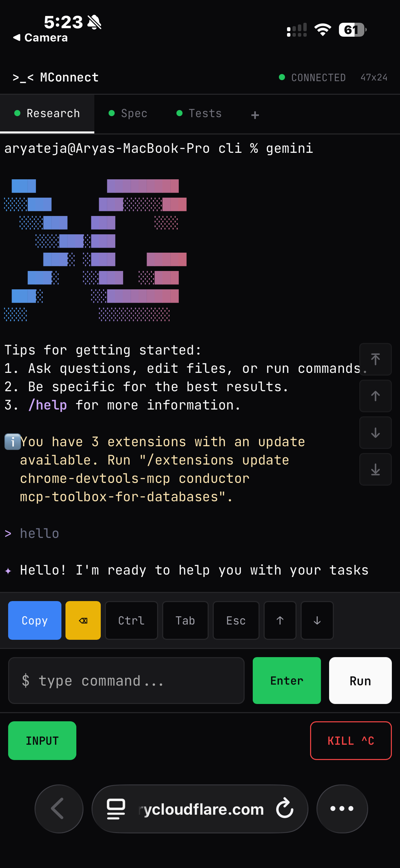Tap the Tab key button
Image resolution: width=400 pixels, height=868 pixels.
tap(185, 620)
